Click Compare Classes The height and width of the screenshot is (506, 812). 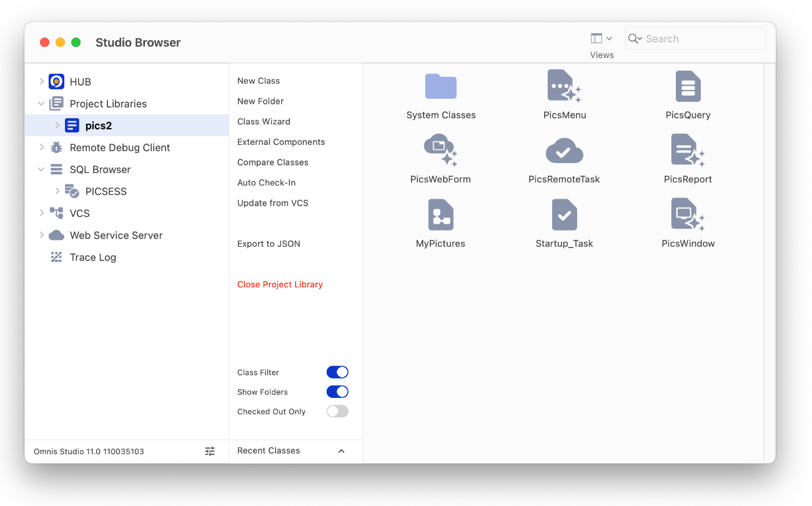pyautogui.click(x=273, y=162)
